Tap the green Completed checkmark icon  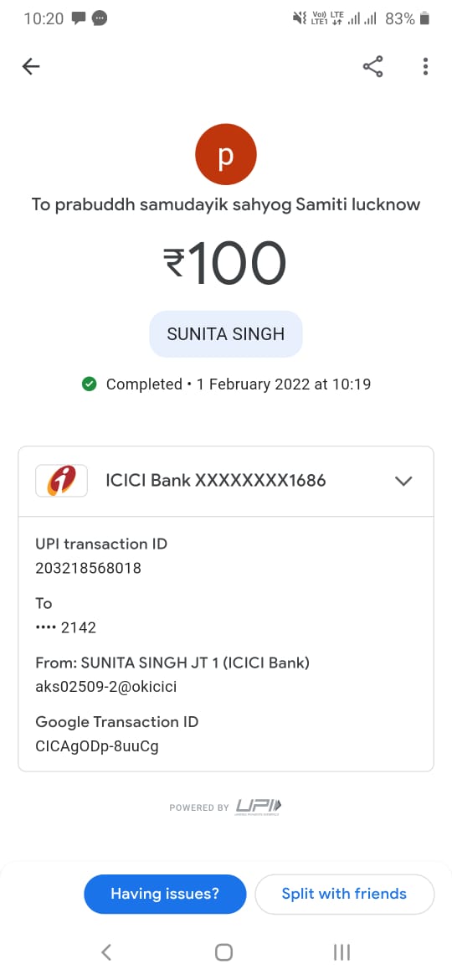(x=90, y=384)
